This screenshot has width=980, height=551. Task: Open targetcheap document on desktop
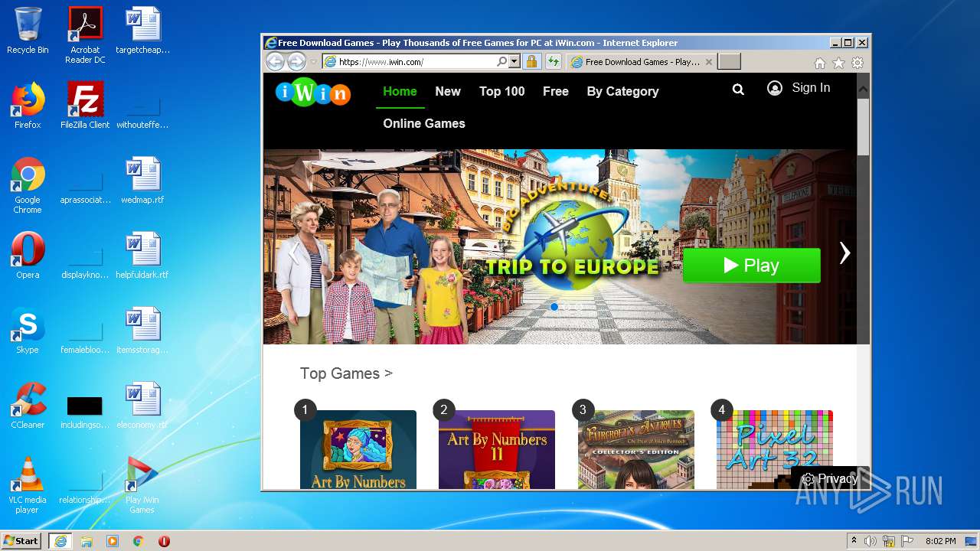click(x=142, y=30)
